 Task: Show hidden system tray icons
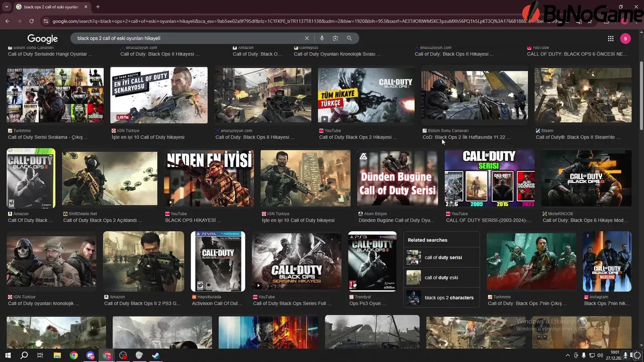point(568,355)
